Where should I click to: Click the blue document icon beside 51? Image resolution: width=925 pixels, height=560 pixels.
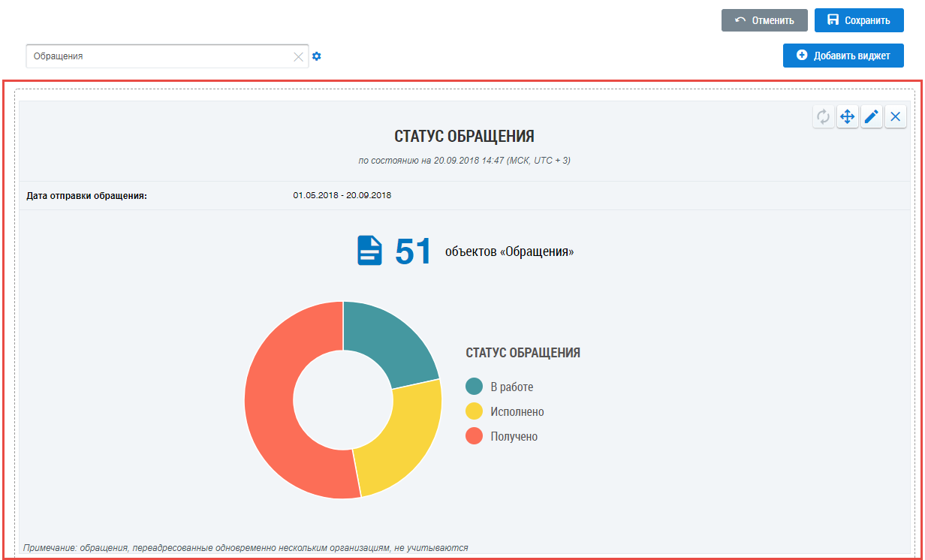(369, 251)
